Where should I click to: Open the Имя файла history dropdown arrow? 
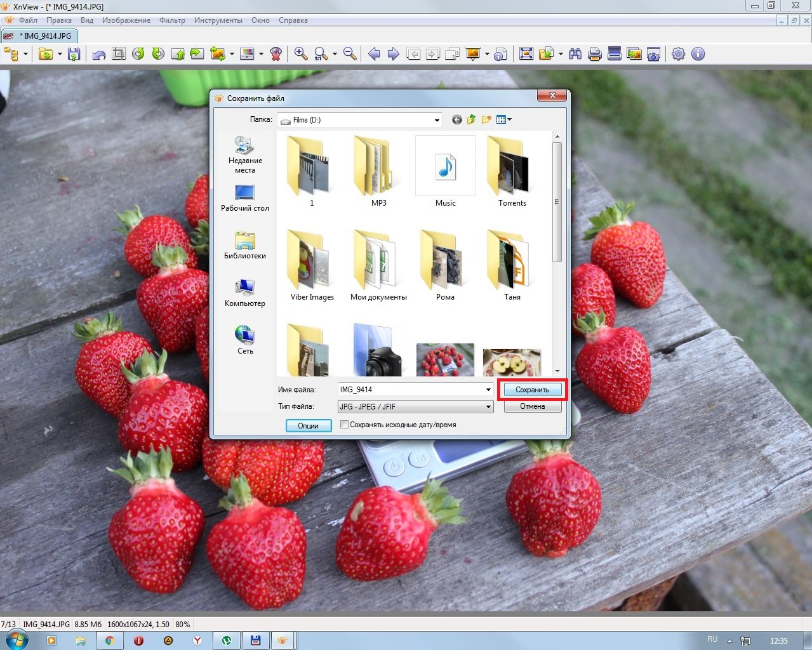click(x=488, y=390)
